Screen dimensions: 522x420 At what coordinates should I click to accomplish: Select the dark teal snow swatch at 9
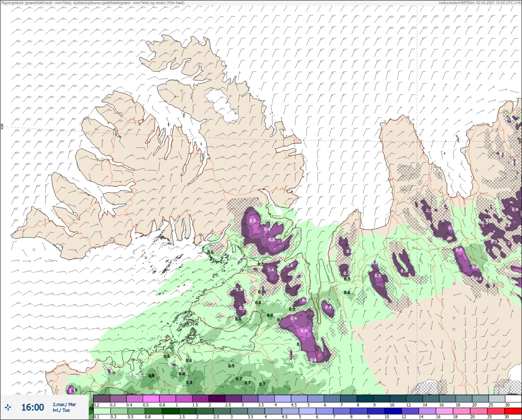(381, 398)
